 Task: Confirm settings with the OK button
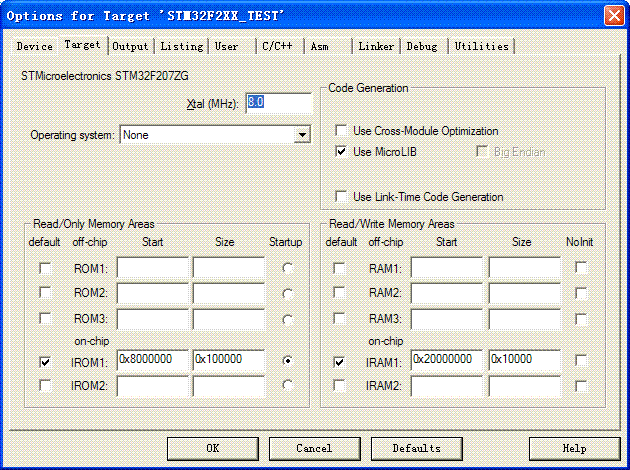click(213, 448)
